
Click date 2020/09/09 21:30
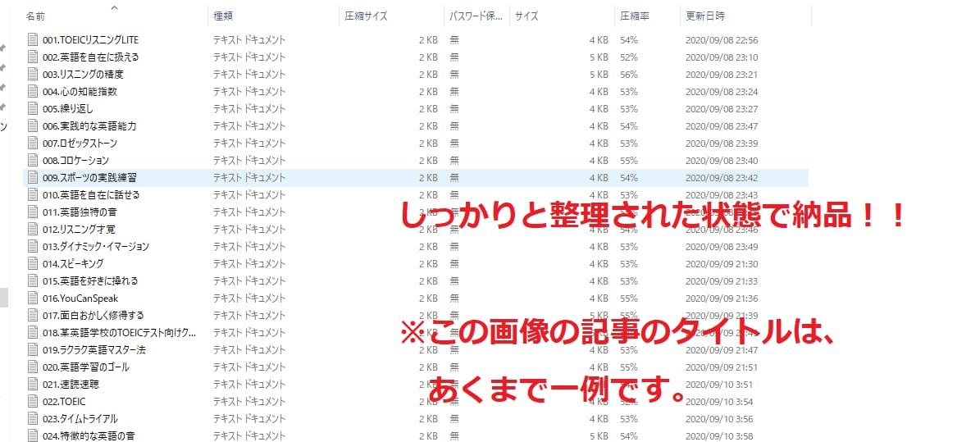click(721, 263)
